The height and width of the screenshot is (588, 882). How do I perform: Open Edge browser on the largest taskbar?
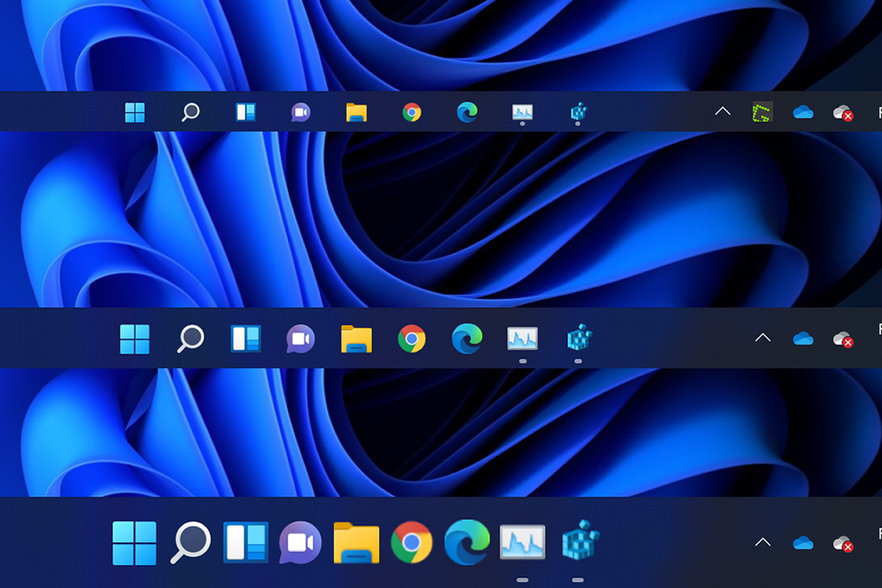[467, 543]
